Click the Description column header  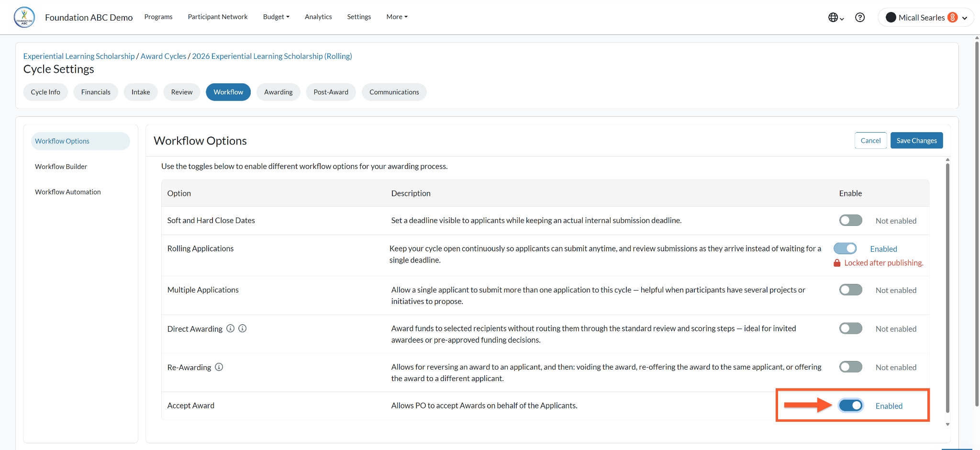coord(411,193)
